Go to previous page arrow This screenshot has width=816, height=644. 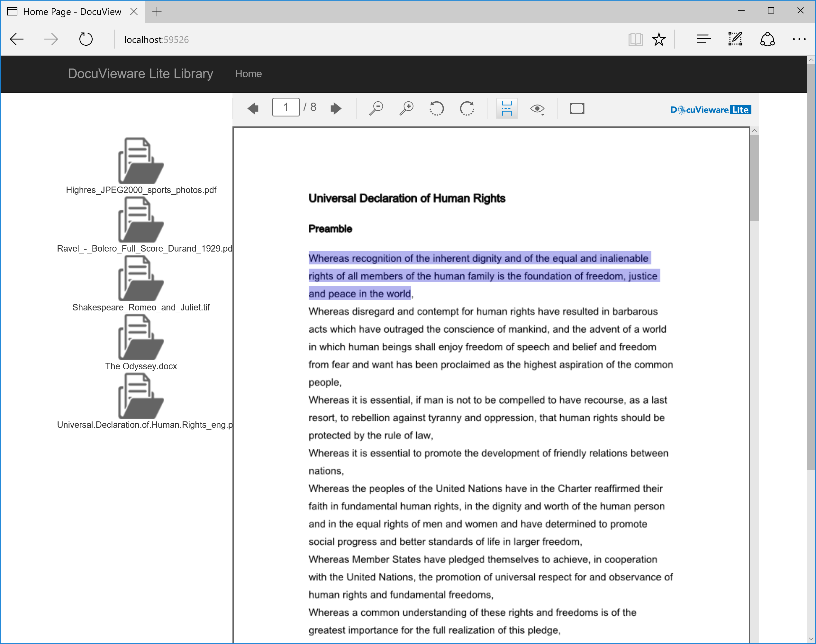[x=253, y=109]
